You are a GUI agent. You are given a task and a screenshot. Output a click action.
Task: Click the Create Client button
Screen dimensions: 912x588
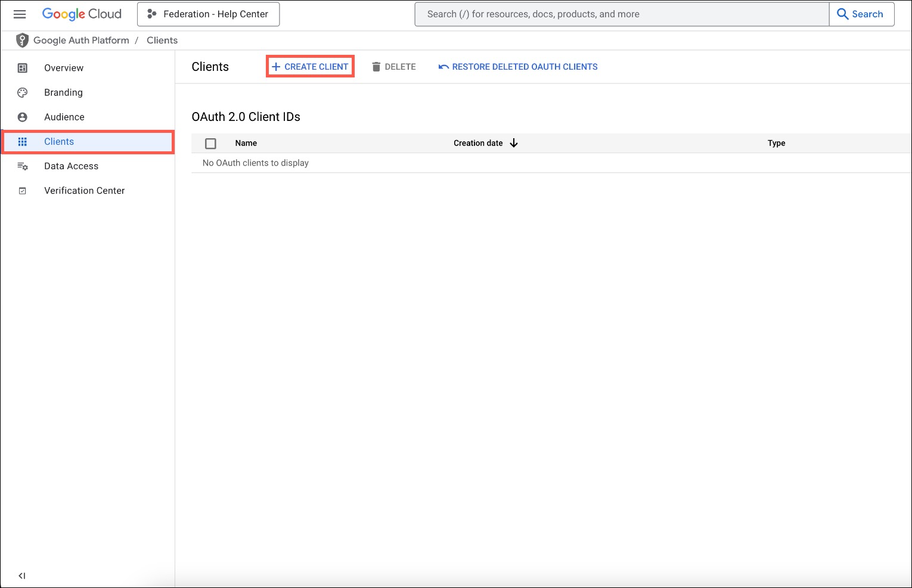(x=310, y=66)
